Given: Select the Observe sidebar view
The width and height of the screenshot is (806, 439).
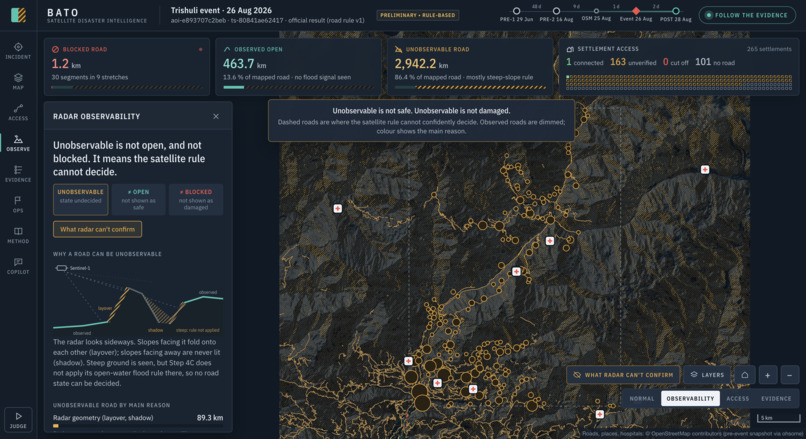Looking at the screenshot, I should click(x=18, y=143).
